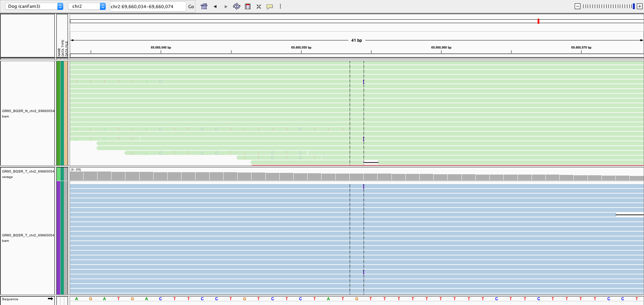Click the DATA FILE attribute column header
The width and height of the screenshot is (644, 305).
pyautogui.click(x=67, y=49)
